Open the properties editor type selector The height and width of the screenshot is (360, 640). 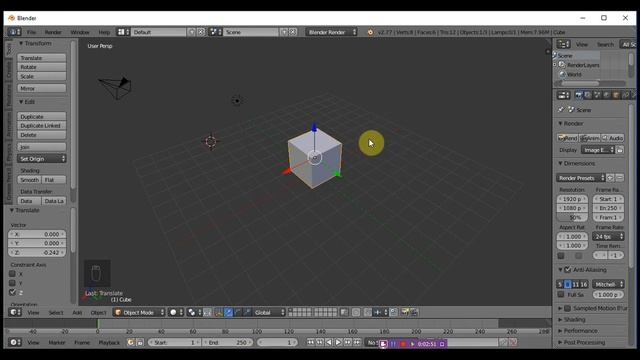pyautogui.click(x=563, y=95)
